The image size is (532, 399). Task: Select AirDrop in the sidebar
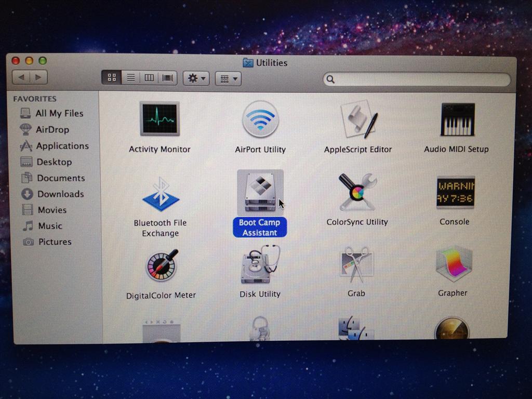pos(45,129)
